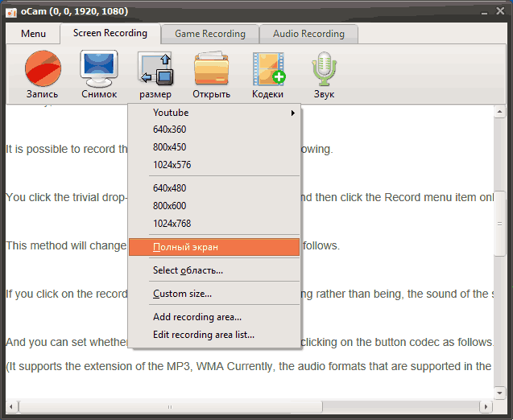The width and height of the screenshot is (513, 420).
Task: Choose 1024x768 size
Action: 214,224
